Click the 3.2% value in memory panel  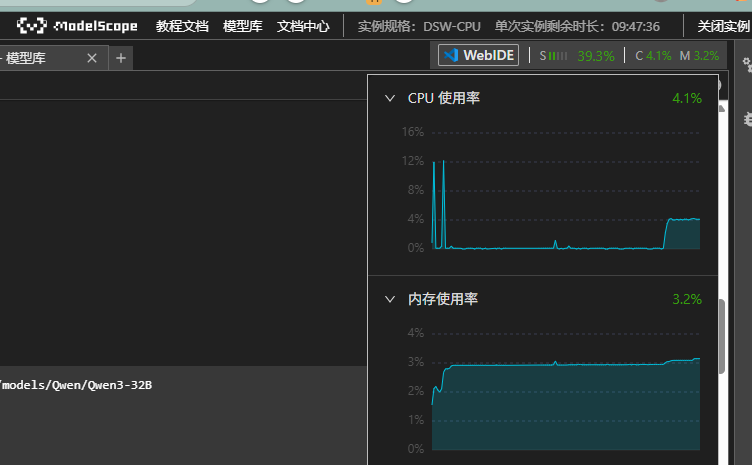pyautogui.click(x=687, y=299)
